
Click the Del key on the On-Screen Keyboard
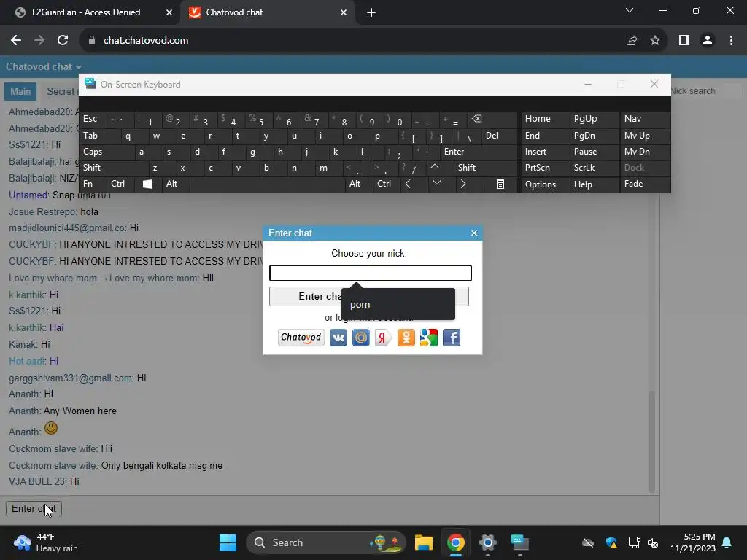point(499,136)
